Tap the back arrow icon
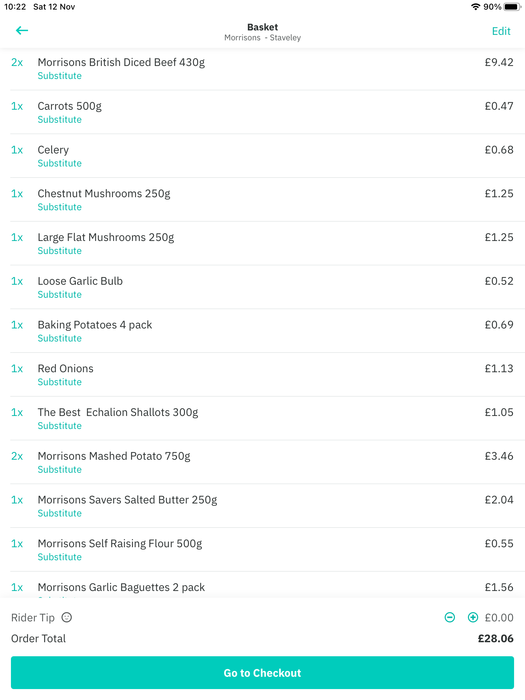Image resolution: width=525 pixels, height=700 pixels. coord(22,30)
